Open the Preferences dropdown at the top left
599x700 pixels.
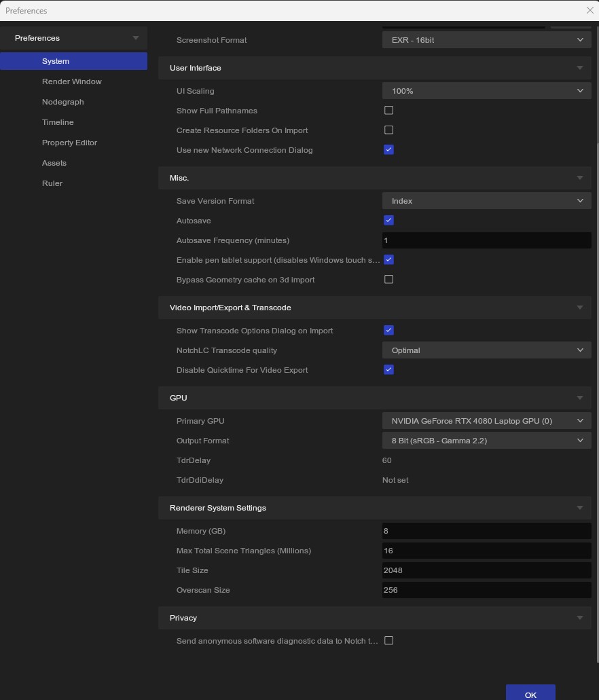click(x=73, y=38)
